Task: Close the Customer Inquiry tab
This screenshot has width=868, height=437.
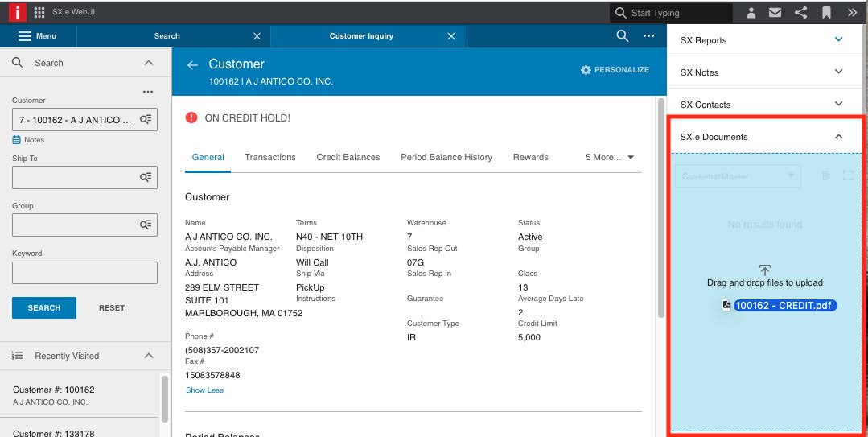Action: tap(451, 36)
